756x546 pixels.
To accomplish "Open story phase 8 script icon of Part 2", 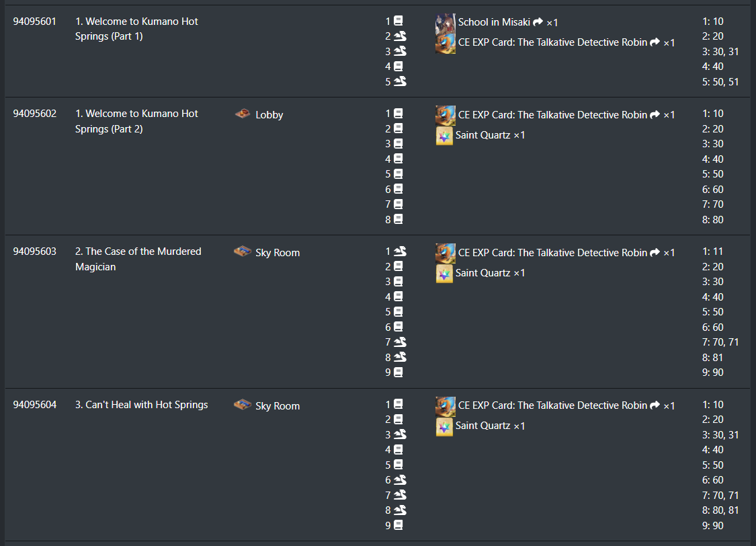I will (398, 219).
